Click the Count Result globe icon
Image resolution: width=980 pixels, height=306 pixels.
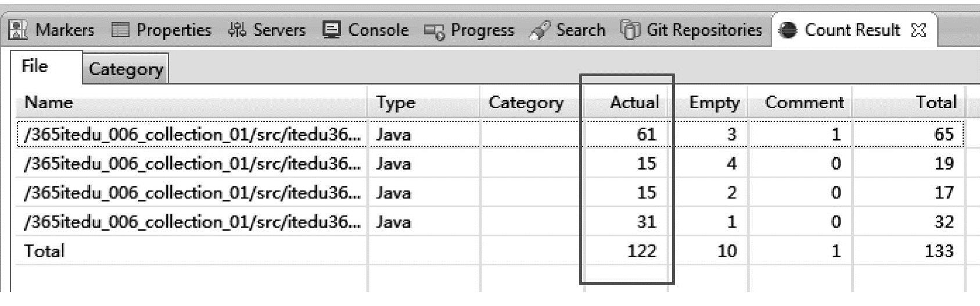pos(788,30)
